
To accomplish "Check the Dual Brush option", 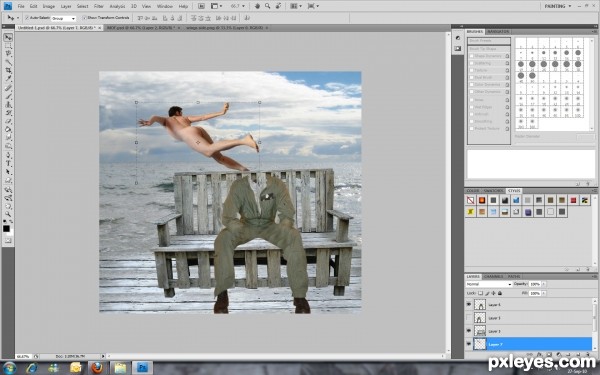I will (x=472, y=78).
